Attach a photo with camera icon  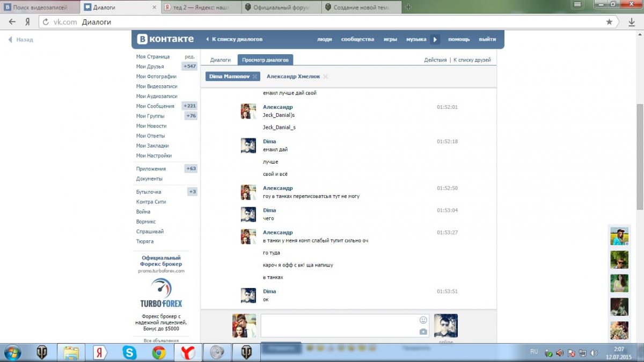pos(423,332)
